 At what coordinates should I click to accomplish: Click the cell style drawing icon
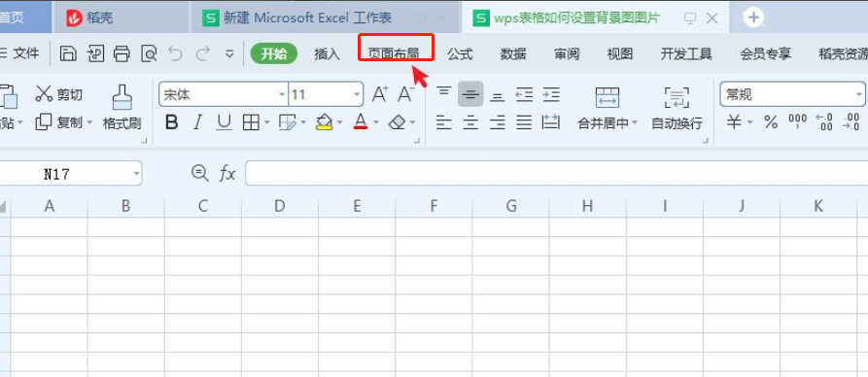tap(288, 122)
